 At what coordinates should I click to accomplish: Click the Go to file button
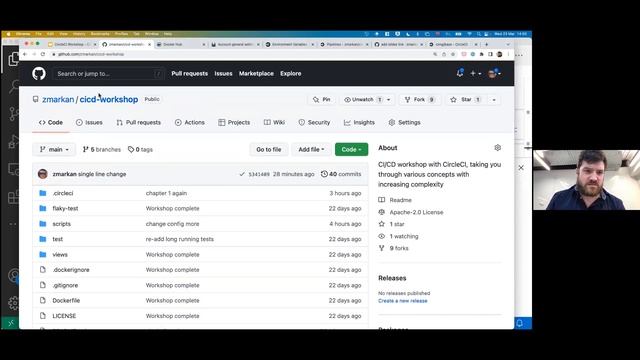[x=269, y=149]
